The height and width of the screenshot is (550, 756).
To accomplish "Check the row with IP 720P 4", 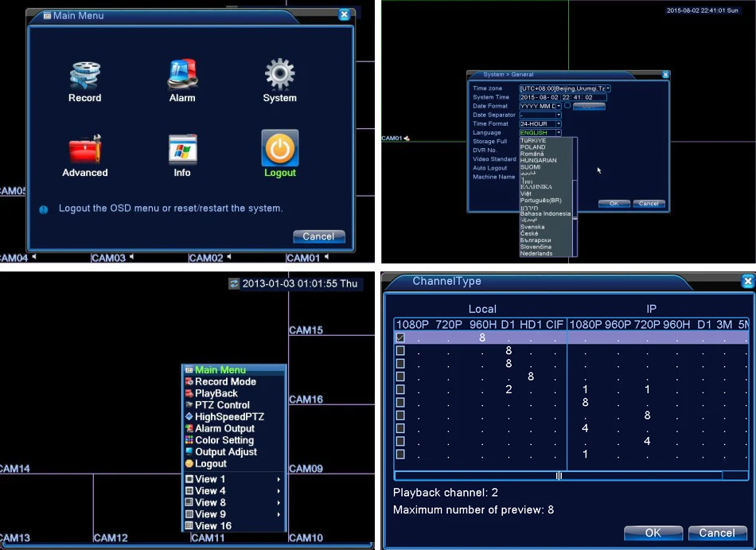I will point(400,441).
